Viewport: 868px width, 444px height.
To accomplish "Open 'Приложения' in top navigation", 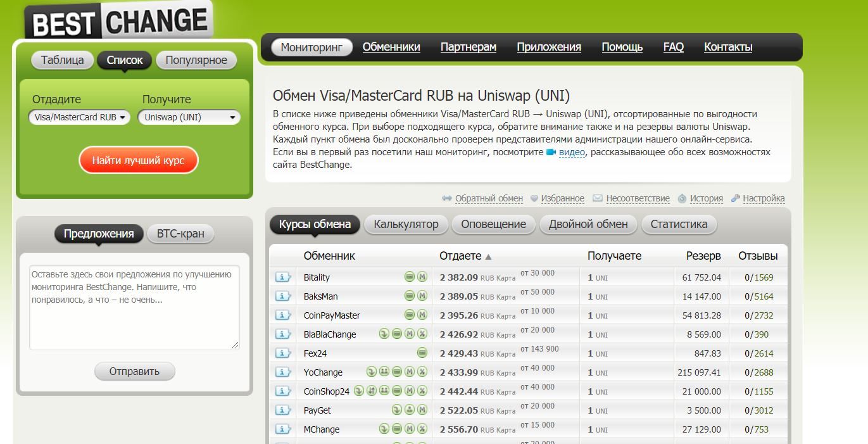I will tap(549, 47).
